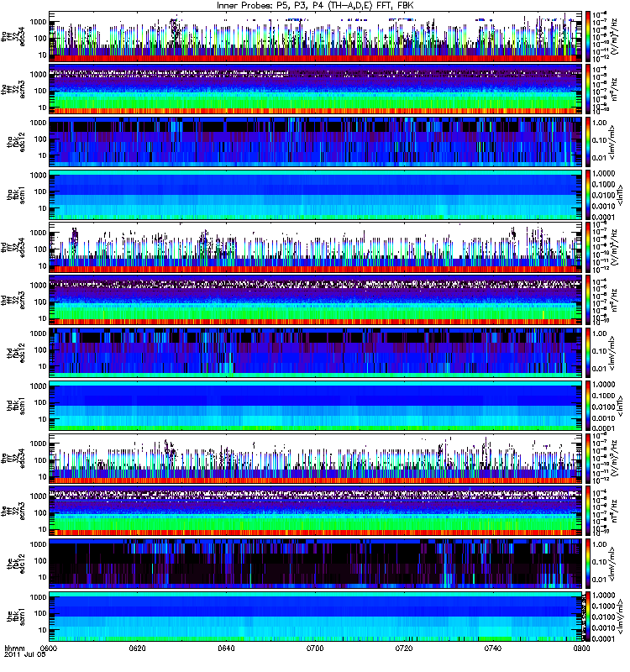Click the color bar beside thd fbk edc12 panel
Screen dimensions: 630x672
coord(588,353)
